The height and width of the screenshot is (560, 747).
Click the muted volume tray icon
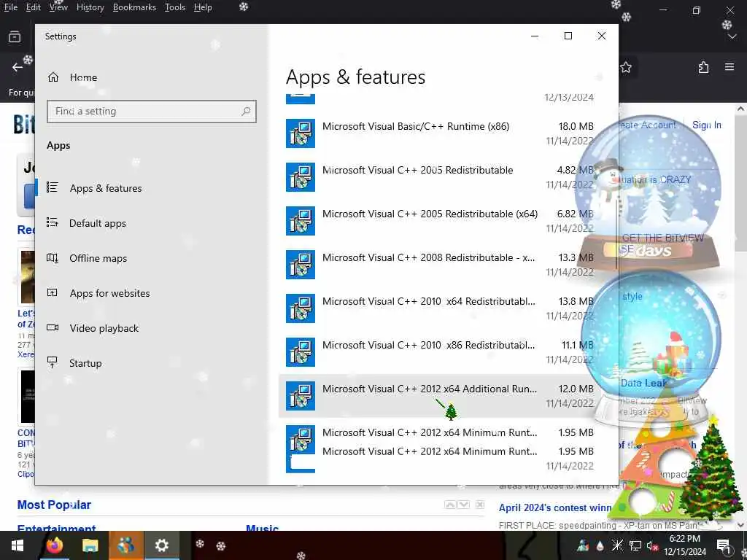[652, 545]
